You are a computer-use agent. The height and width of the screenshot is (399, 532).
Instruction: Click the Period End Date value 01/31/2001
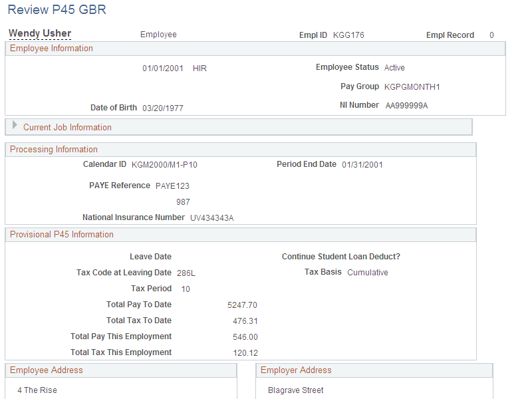[x=363, y=164]
